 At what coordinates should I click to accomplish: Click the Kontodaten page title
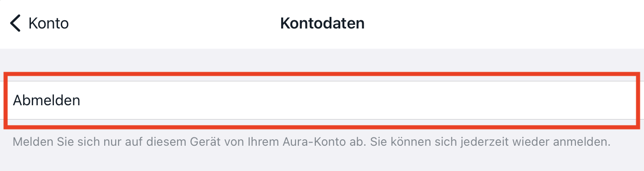[322, 23]
